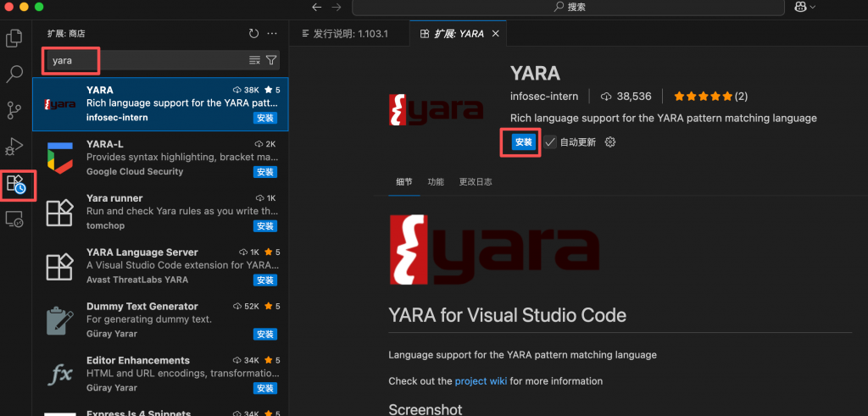Open the Remote Explorer view
868x416 pixels.
(14, 219)
